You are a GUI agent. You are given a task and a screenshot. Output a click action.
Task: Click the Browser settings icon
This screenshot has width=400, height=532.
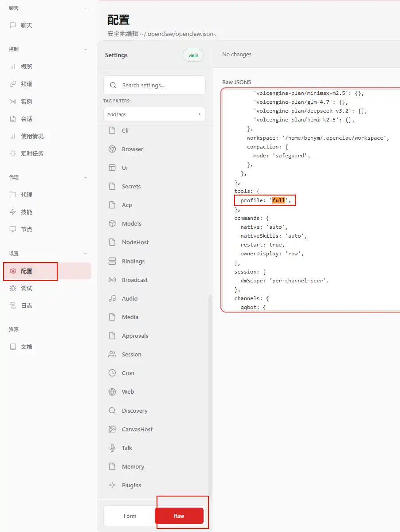(x=112, y=149)
